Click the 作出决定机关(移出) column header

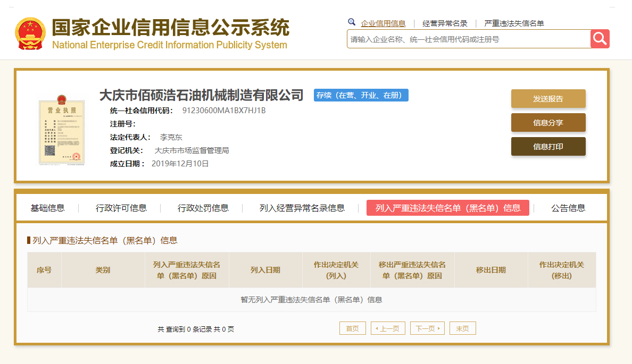pos(561,270)
